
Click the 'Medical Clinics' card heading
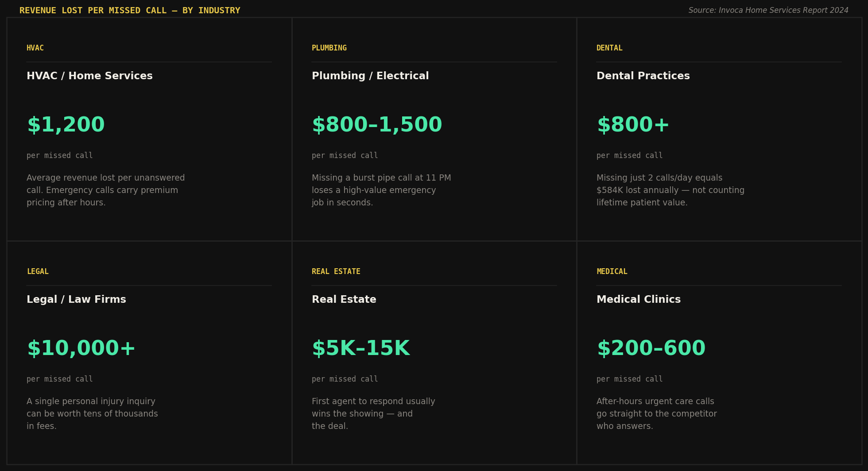point(639,299)
